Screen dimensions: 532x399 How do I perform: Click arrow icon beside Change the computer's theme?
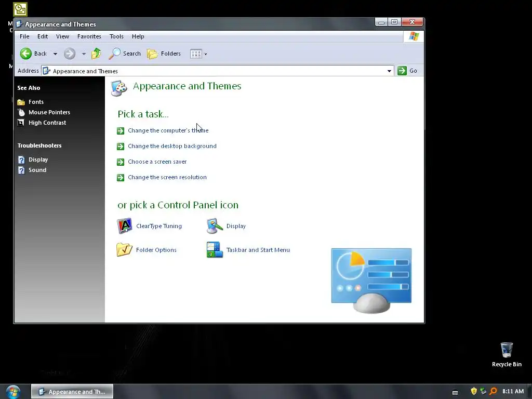coord(121,131)
